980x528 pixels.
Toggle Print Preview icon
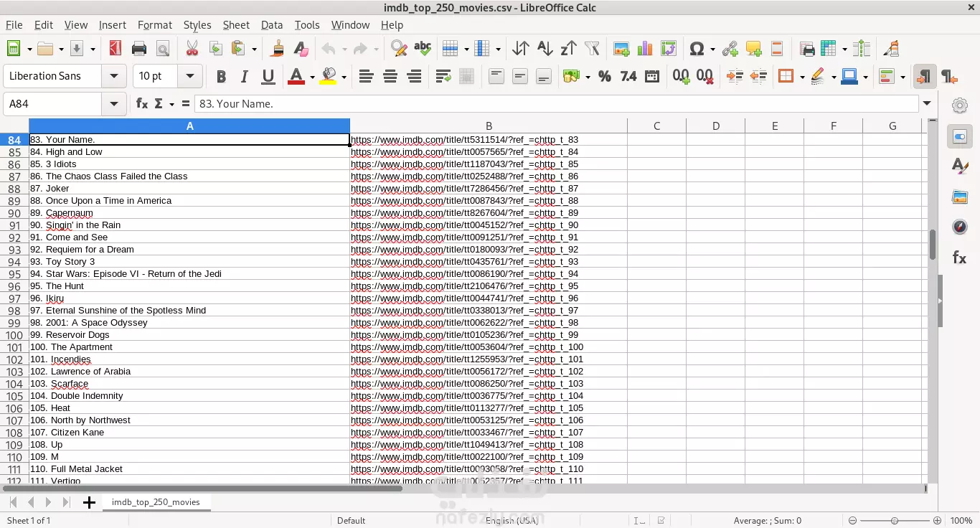click(163, 49)
